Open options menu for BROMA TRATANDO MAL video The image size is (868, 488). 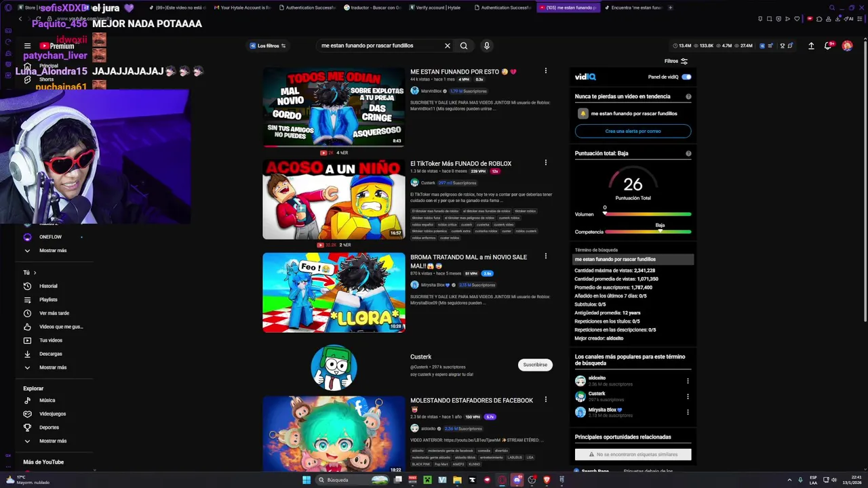click(545, 256)
